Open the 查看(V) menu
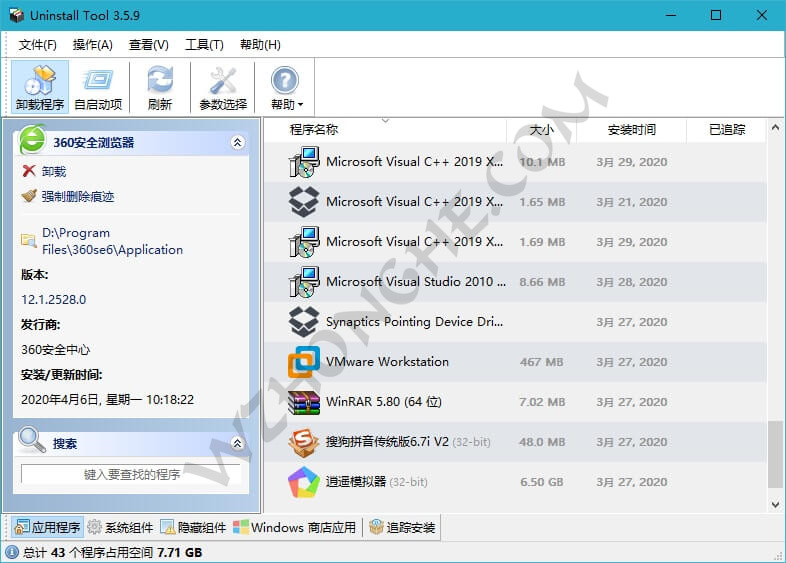Viewport: 786px width, 563px height. [x=149, y=45]
